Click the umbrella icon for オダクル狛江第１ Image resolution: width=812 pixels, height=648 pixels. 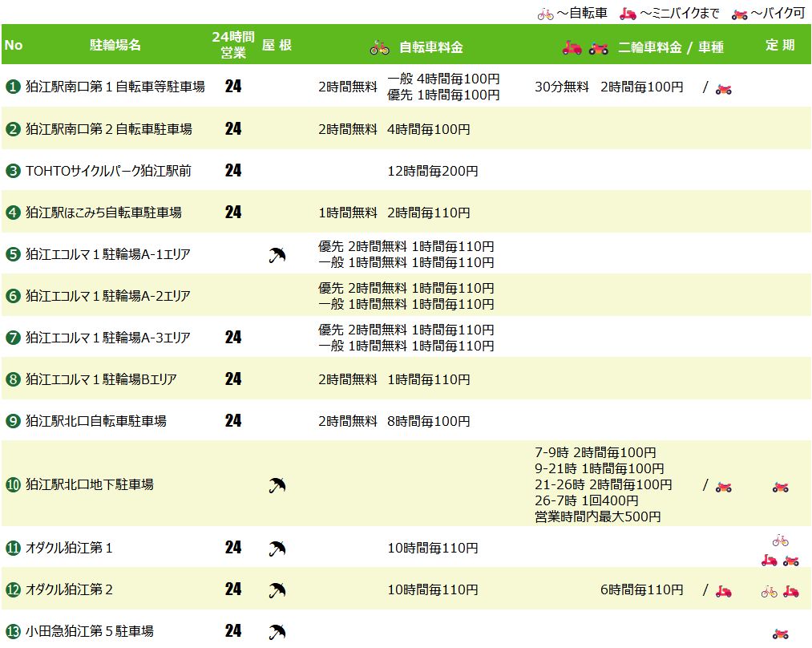click(277, 549)
